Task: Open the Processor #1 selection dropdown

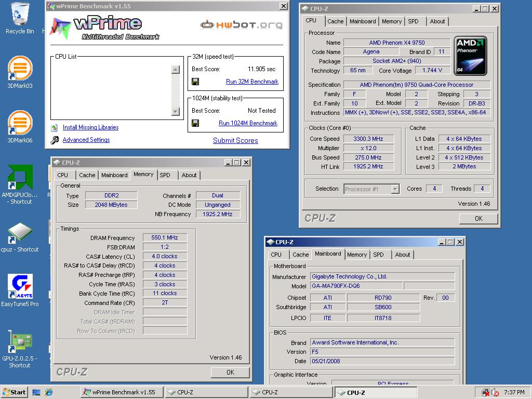Action: click(395, 189)
